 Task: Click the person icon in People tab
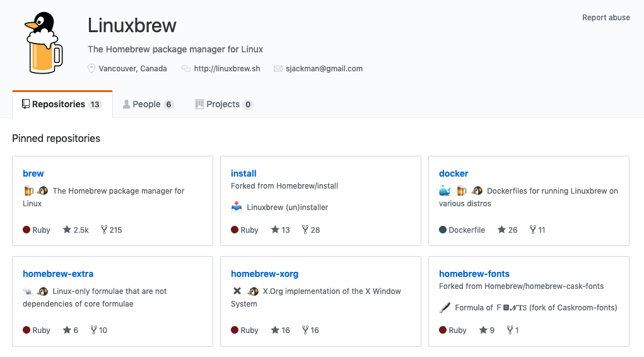coord(127,104)
